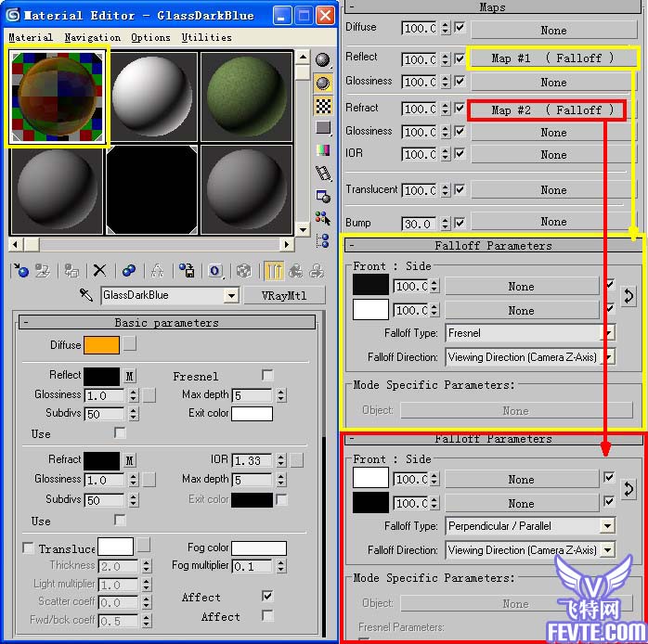Image resolution: width=648 pixels, height=644 pixels.
Task: Click the Sample Type sphere icon
Action: click(x=323, y=60)
